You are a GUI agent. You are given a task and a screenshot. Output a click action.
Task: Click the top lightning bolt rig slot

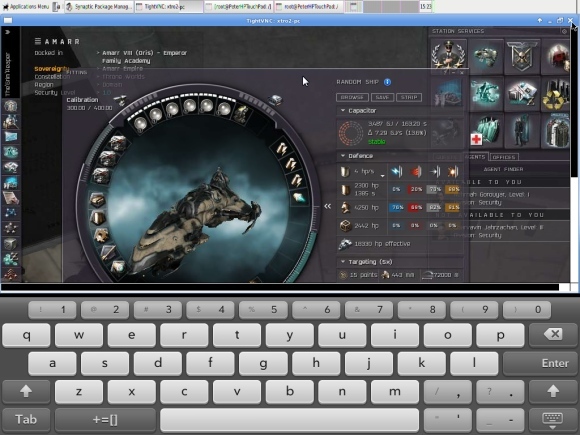coord(282,148)
